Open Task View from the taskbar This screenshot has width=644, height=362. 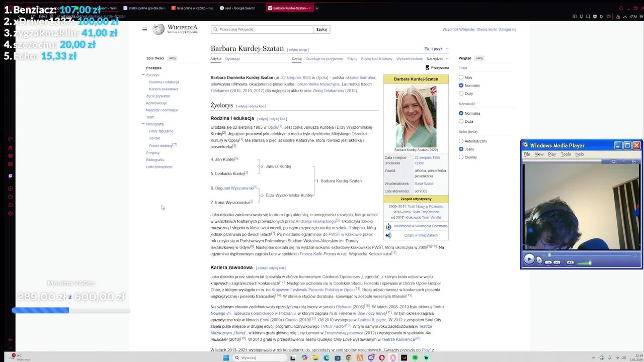(x=293, y=357)
